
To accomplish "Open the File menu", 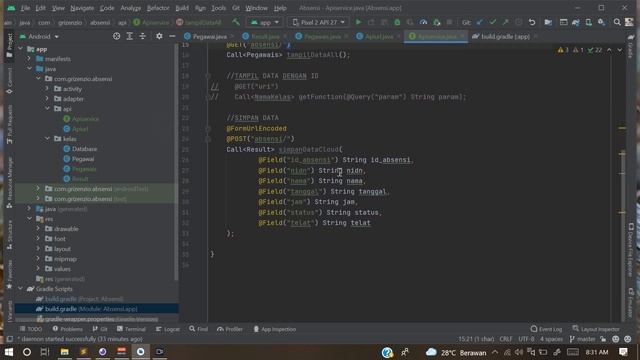I will coord(25,8).
